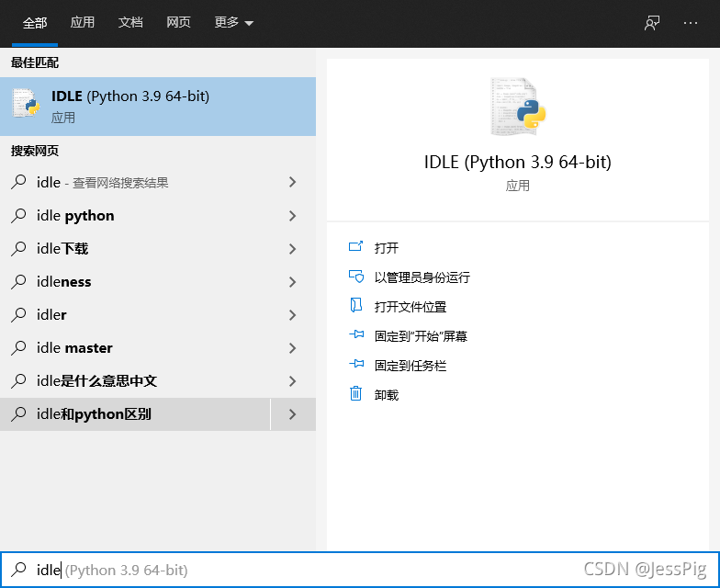Screen dimensions: 720x588
Task: Click search icon beside 'idle master'
Action: pos(18,347)
